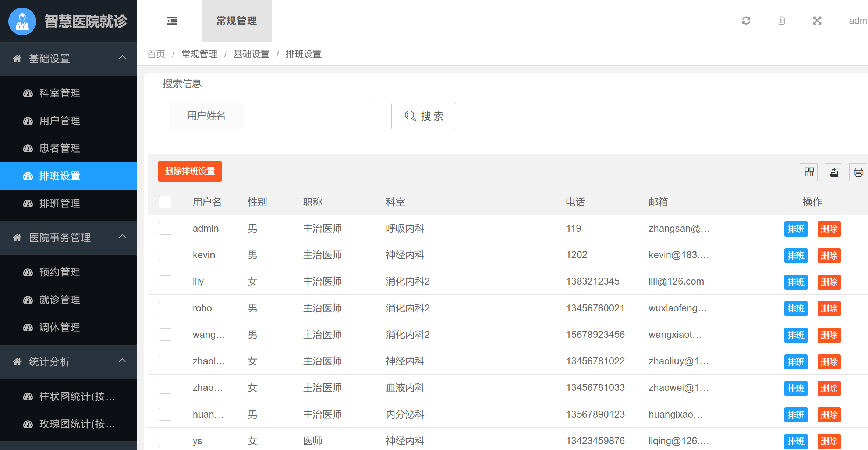Click the trash icon in top bar

coord(782,21)
